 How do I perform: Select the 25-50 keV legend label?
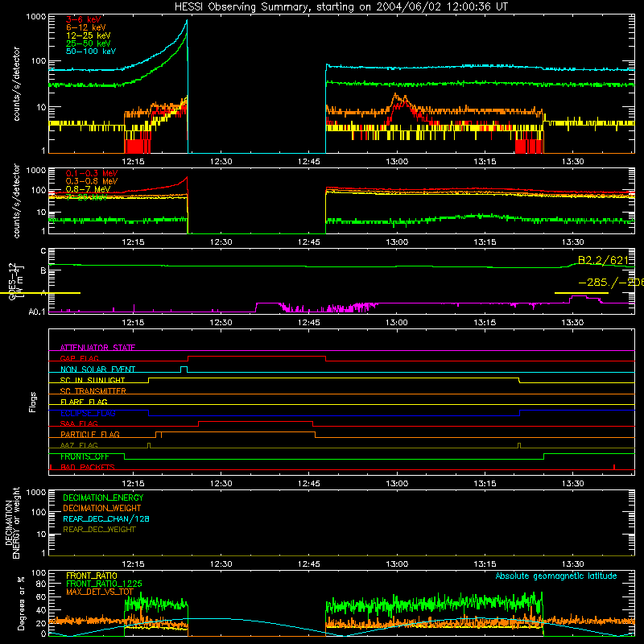(89, 43)
